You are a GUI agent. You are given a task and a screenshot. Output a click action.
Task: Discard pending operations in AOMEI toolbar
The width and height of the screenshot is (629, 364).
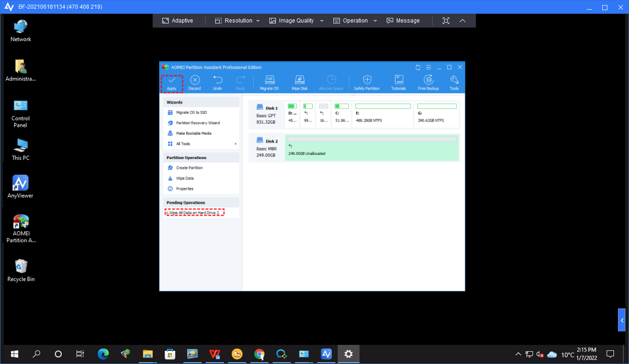[x=194, y=83]
